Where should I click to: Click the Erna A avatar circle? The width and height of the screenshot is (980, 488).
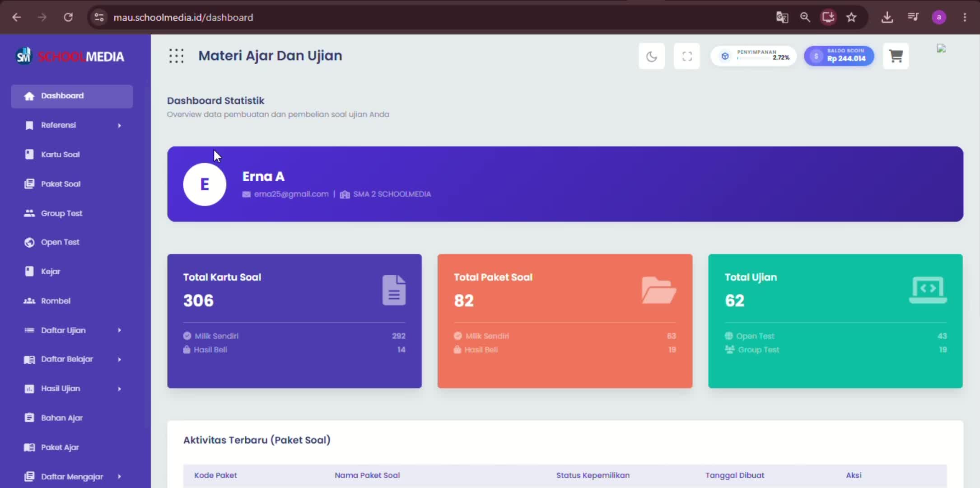point(205,184)
